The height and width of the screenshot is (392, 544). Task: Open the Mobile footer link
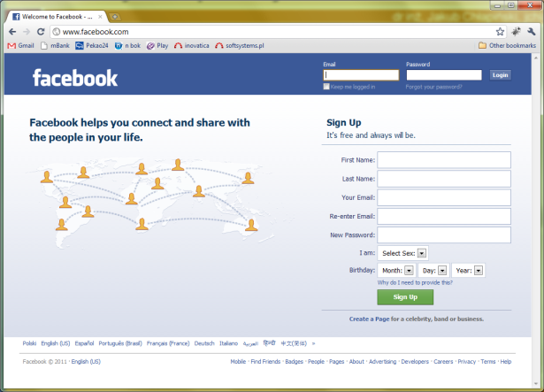pyautogui.click(x=238, y=361)
